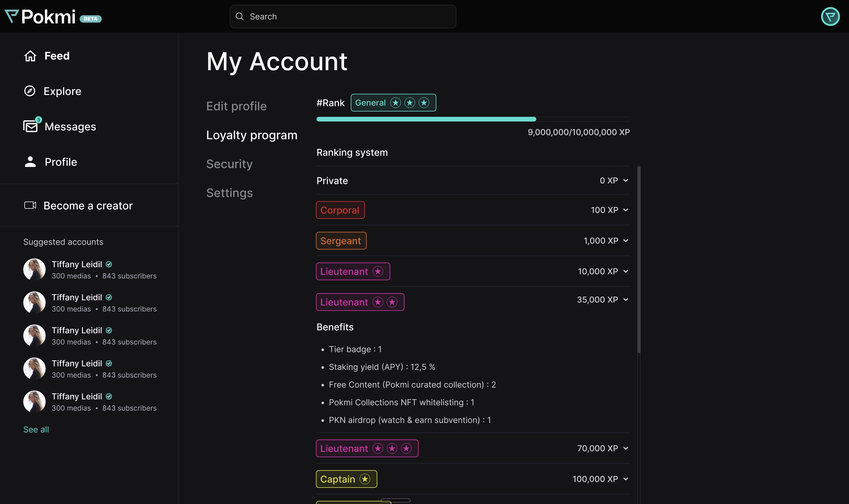Go to Explore in sidebar

click(x=53, y=91)
